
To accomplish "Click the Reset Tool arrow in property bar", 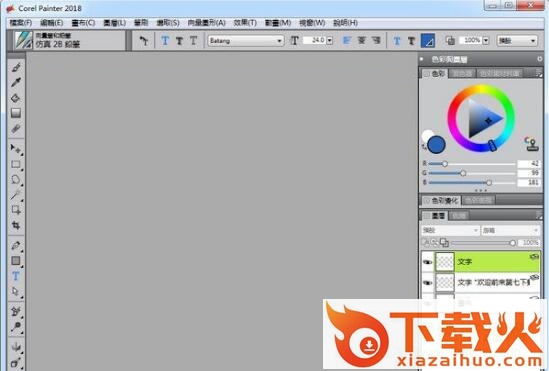I will click(143, 41).
